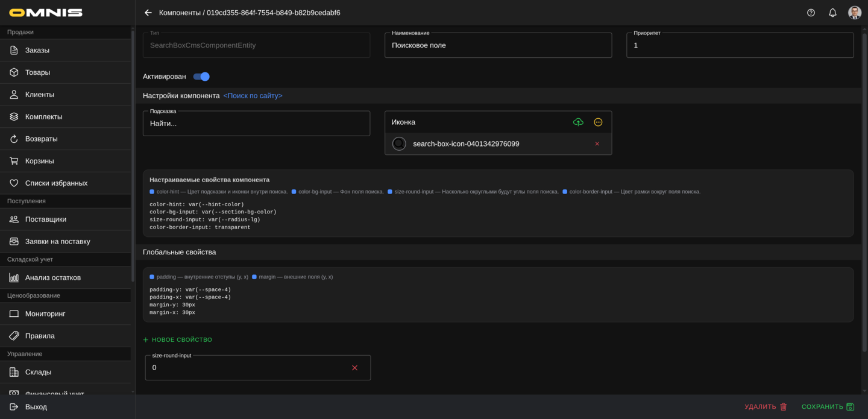
Task: Click Новое свойство button
Action: pos(177,340)
